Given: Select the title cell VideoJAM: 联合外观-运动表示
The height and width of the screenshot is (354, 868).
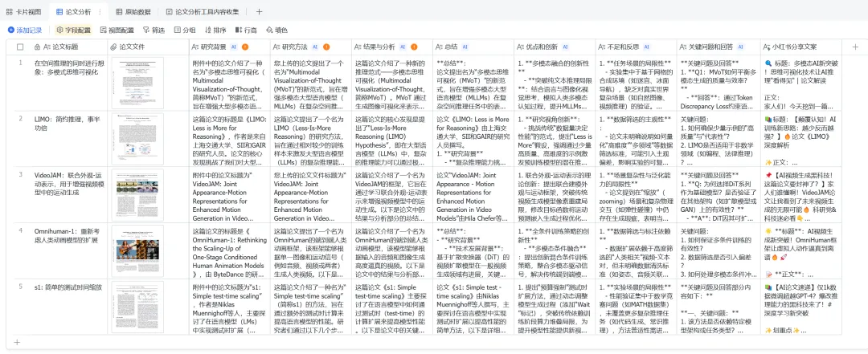Looking at the screenshot, I should tap(68, 195).
